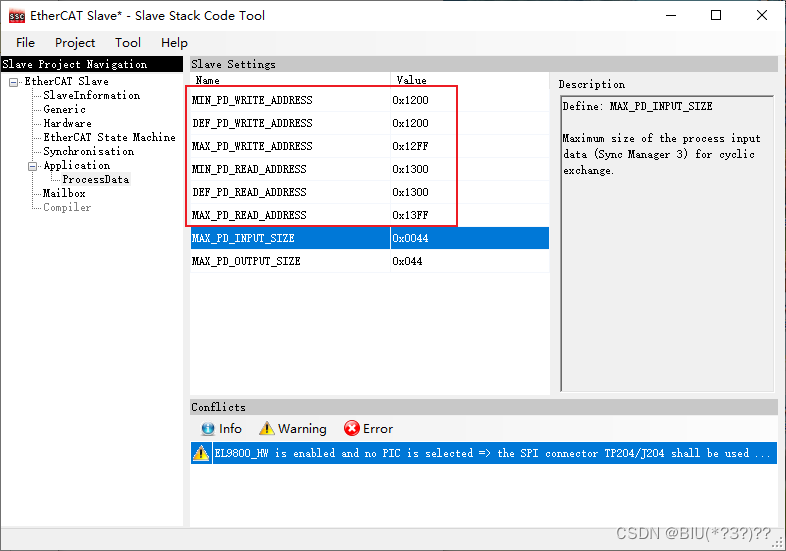Image resolution: width=786 pixels, height=551 pixels.
Task: Click the 0x13FF value cell
Action: [x=469, y=216]
